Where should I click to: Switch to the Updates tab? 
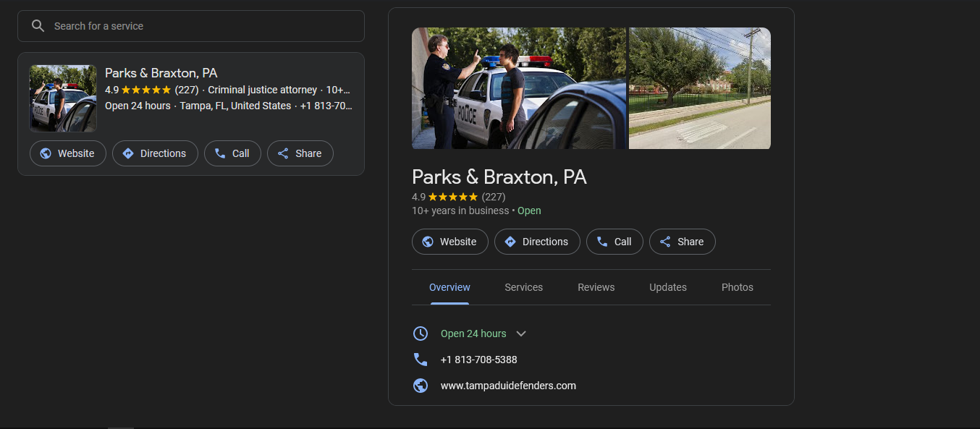click(667, 287)
